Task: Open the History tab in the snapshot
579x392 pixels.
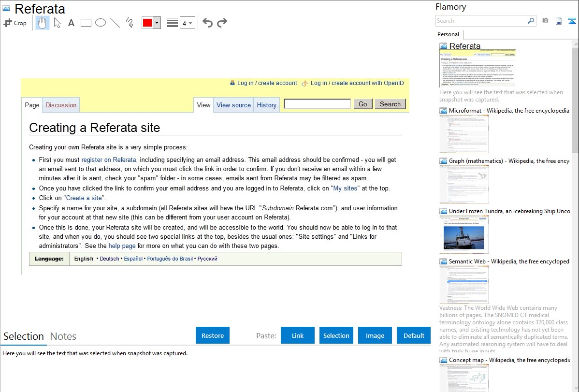Action: click(x=267, y=105)
